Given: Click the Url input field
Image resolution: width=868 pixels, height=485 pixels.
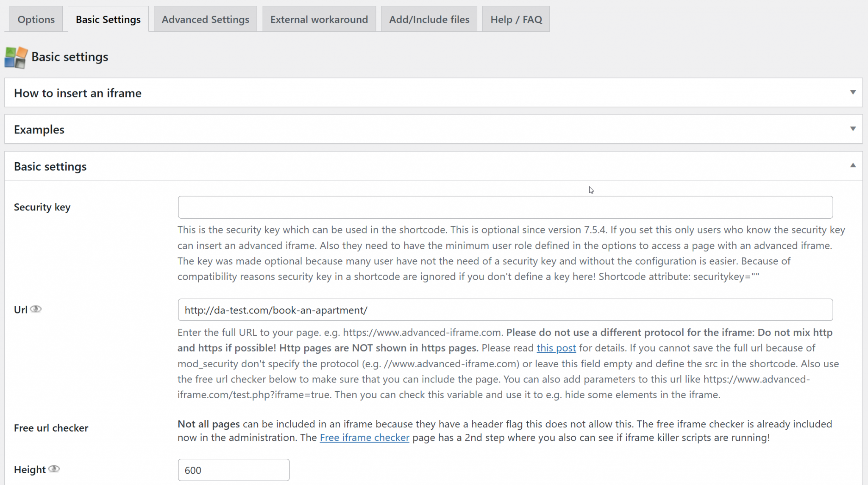Looking at the screenshot, I should point(505,310).
